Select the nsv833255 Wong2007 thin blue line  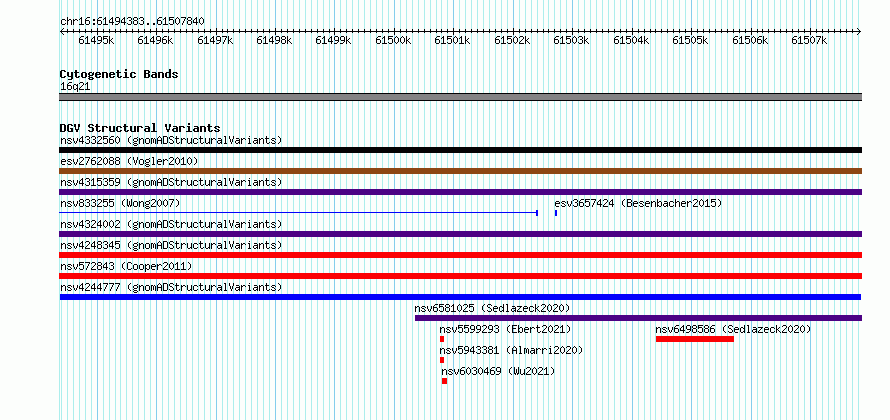tap(299, 213)
